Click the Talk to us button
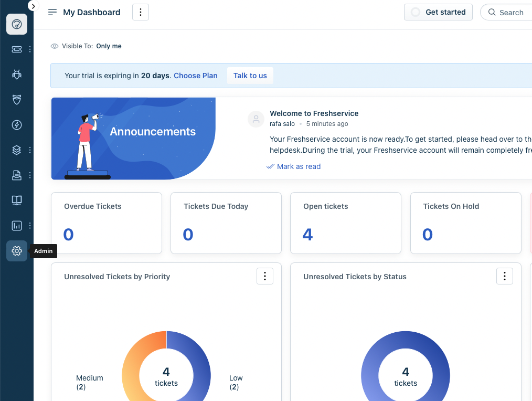 pyautogui.click(x=250, y=76)
